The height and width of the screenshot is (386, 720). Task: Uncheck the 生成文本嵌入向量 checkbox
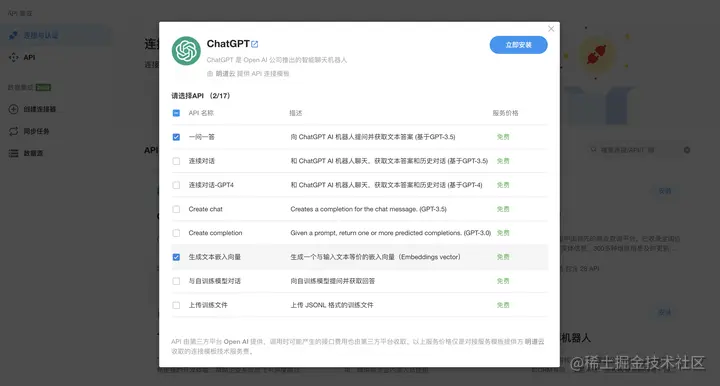pos(176,257)
